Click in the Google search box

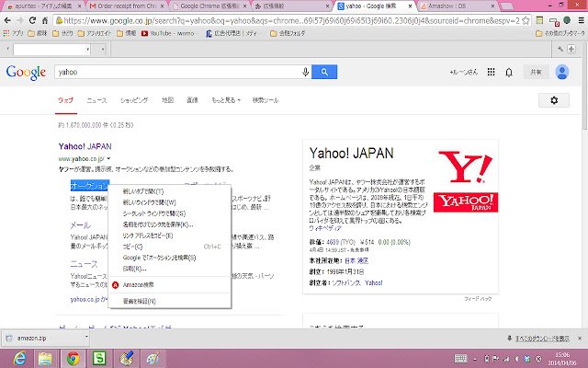179,72
